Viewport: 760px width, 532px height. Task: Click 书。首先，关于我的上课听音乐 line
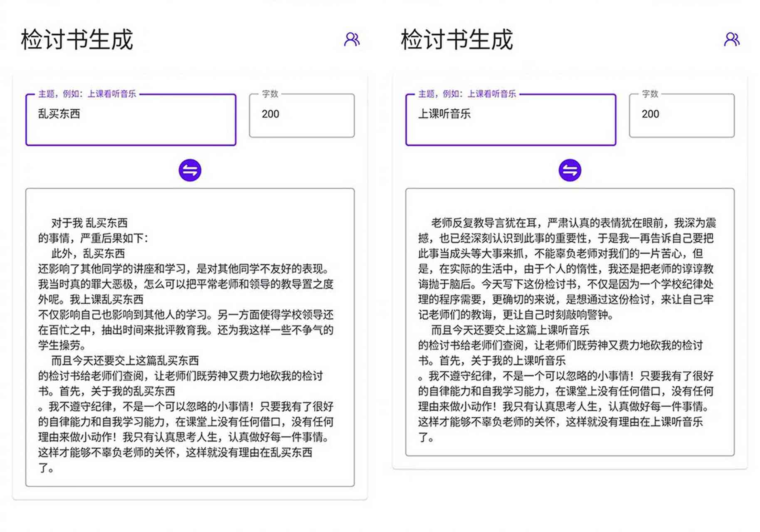(492, 360)
